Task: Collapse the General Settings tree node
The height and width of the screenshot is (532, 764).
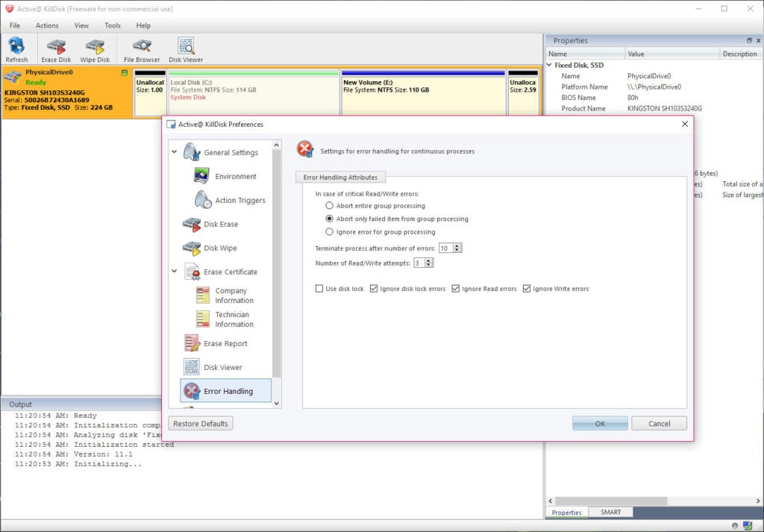Action: pyautogui.click(x=175, y=152)
